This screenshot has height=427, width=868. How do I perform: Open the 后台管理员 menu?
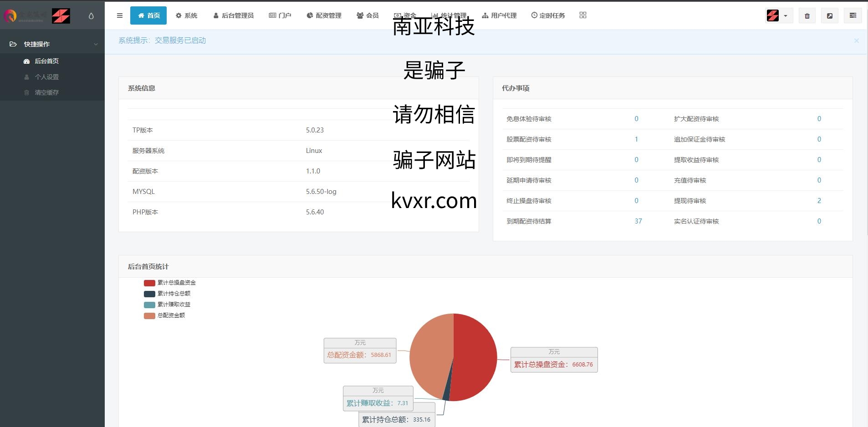[233, 15]
